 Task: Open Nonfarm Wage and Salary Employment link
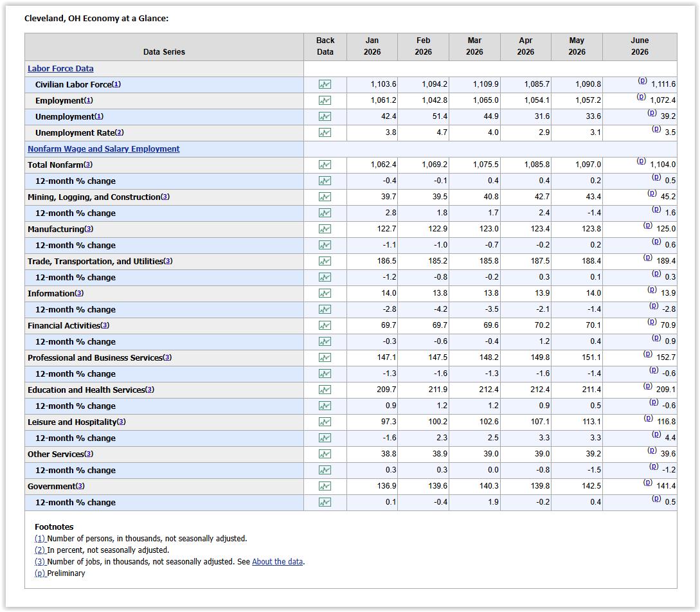click(103, 149)
